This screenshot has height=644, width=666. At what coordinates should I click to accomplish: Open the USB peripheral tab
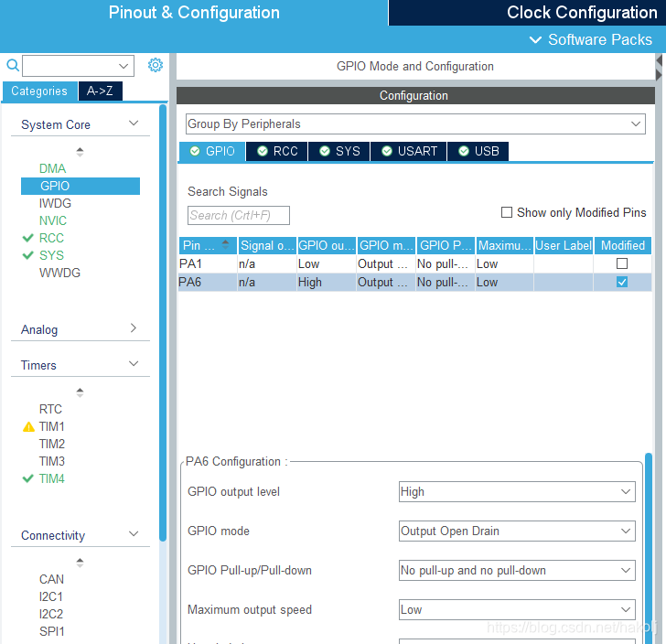[478, 151]
